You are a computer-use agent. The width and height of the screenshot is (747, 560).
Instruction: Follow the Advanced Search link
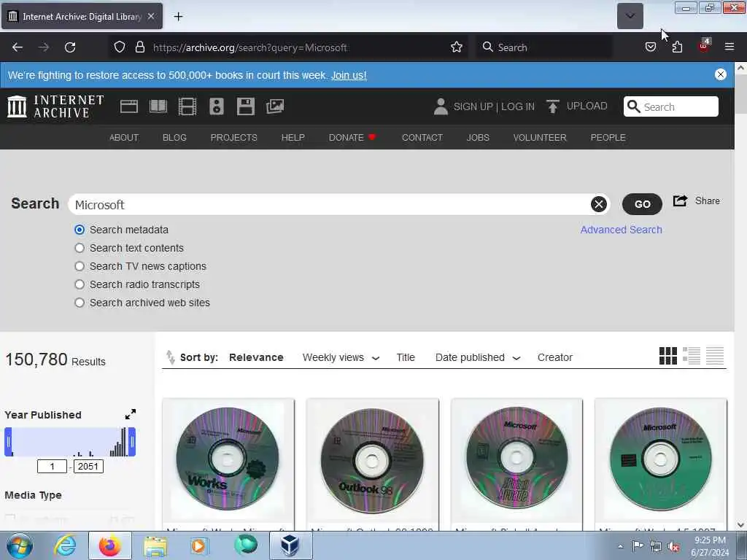[621, 230]
